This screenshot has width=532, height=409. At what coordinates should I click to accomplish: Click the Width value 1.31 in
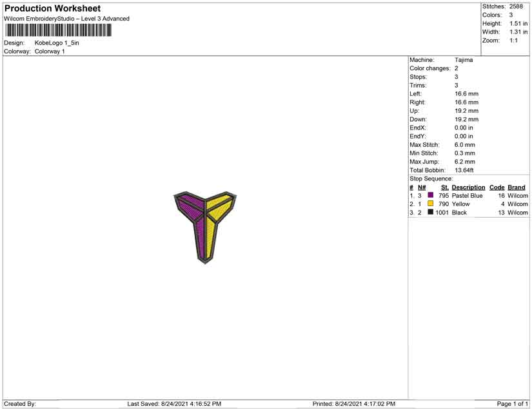(518, 32)
